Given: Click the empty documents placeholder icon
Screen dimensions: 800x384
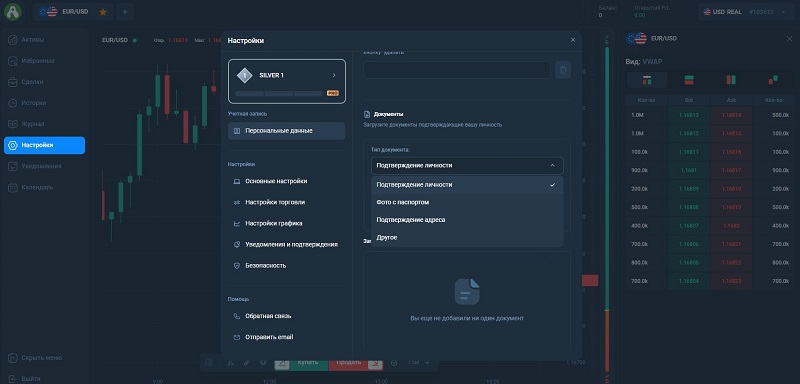Looking at the screenshot, I should tap(467, 292).
